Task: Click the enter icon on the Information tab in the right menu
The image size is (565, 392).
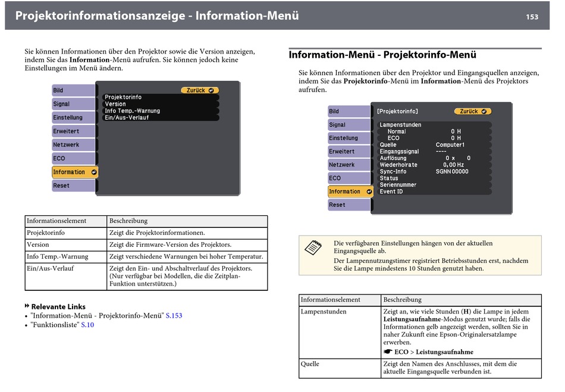Action: coord(369,192)
